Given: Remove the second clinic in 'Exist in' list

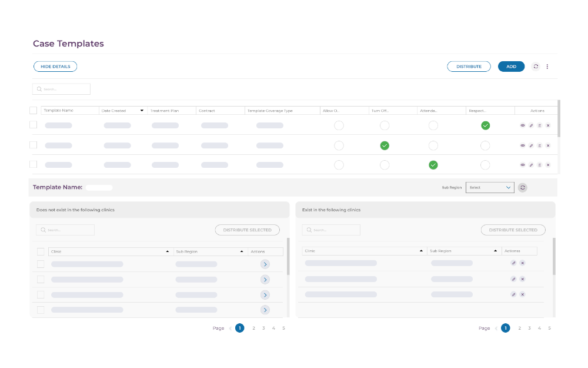Looking at the screenshot, I should pyautogui.click(x=522, y=279).
